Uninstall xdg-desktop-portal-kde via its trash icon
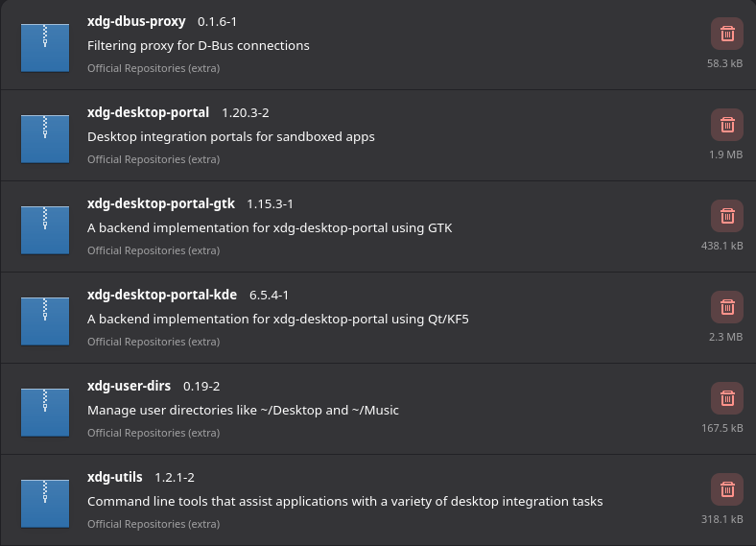 click(726, 307)
